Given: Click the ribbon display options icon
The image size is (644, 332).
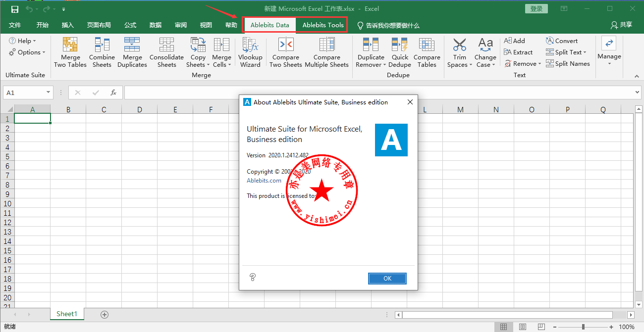Looking at the screenshot, I should pos(564,9).
